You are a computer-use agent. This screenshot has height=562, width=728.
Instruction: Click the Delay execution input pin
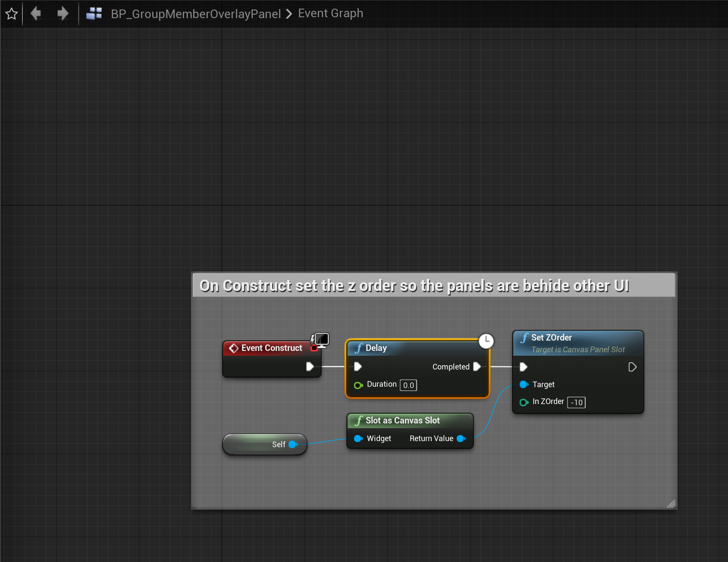click(x=358, y=366)
